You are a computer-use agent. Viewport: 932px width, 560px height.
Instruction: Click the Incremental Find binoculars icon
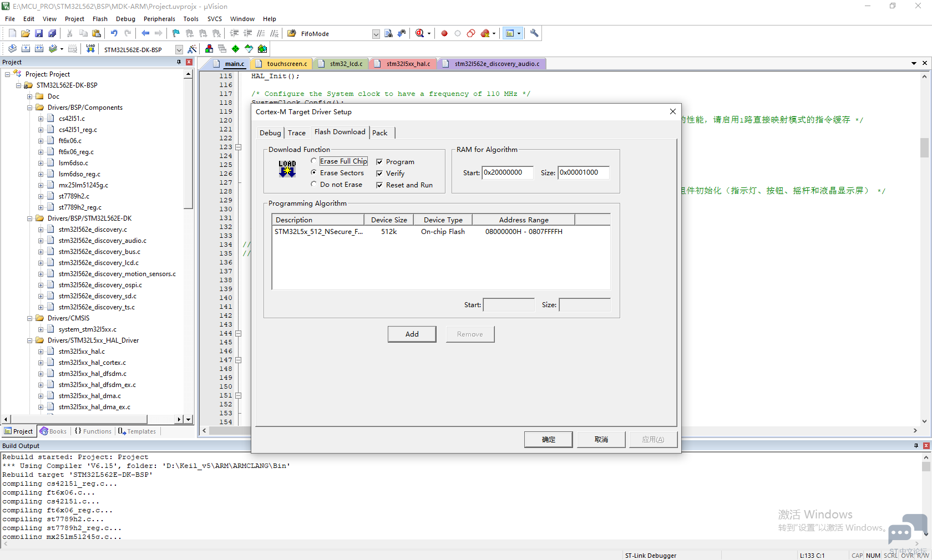click(402, 33)
